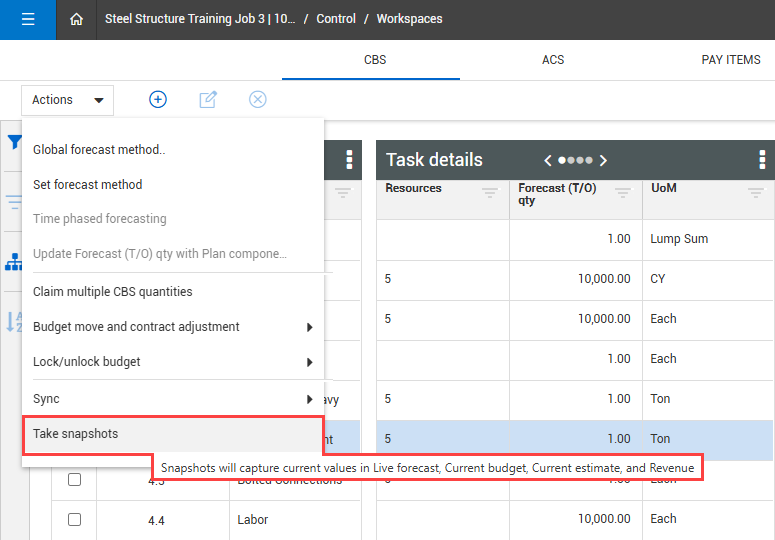775x540 pixels.
Task: Open the hamburger main menu
Action: click(28, 19)
